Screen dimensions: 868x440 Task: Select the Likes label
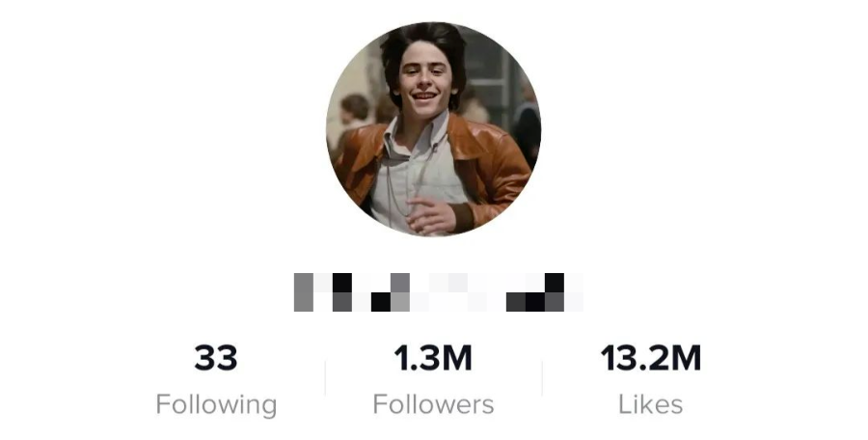point(650,404)
